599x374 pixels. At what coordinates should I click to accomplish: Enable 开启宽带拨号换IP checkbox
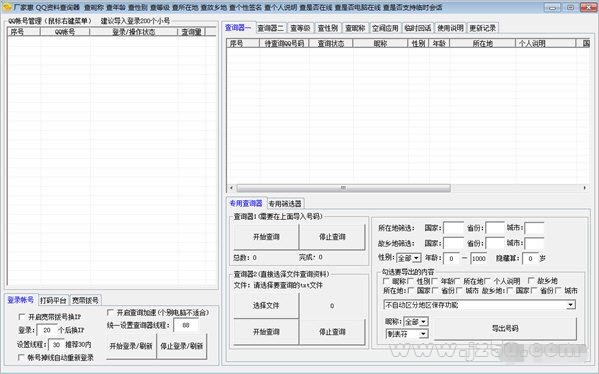(21, 317)
